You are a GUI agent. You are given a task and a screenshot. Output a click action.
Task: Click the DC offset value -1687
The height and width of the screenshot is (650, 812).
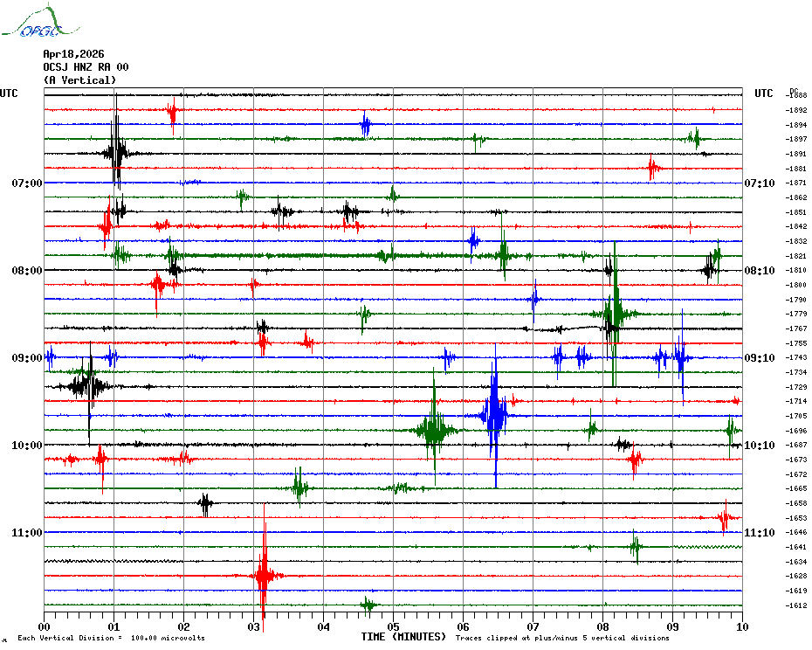[796, 446]
